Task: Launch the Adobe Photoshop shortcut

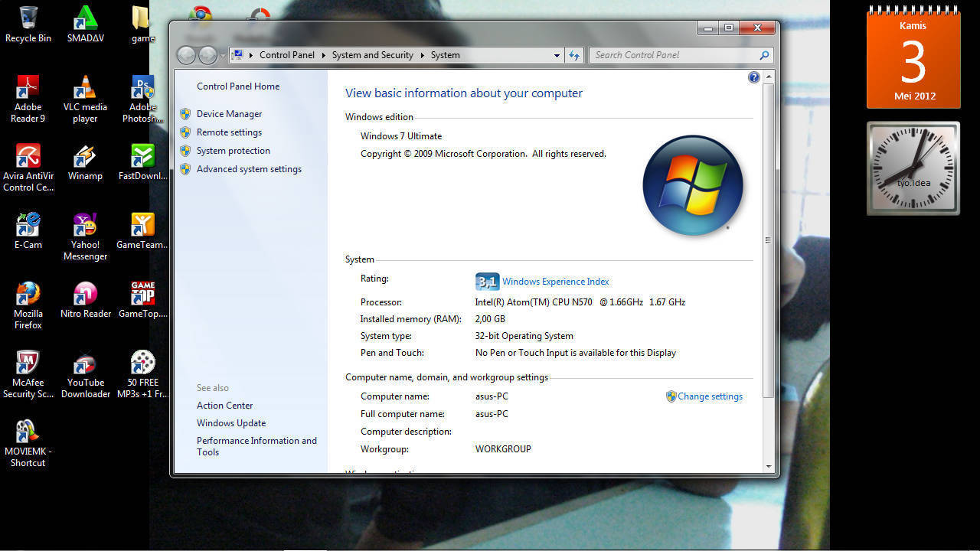Action: [x=142, y=99]
